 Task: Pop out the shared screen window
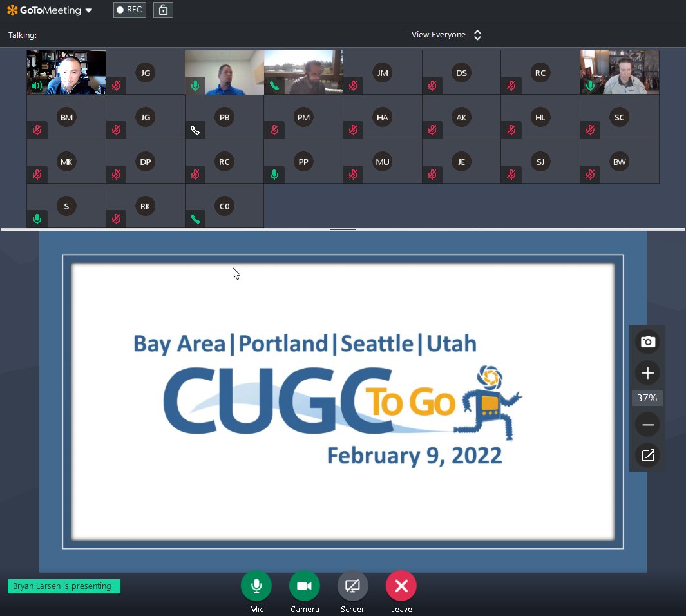[x=647, y=456]
